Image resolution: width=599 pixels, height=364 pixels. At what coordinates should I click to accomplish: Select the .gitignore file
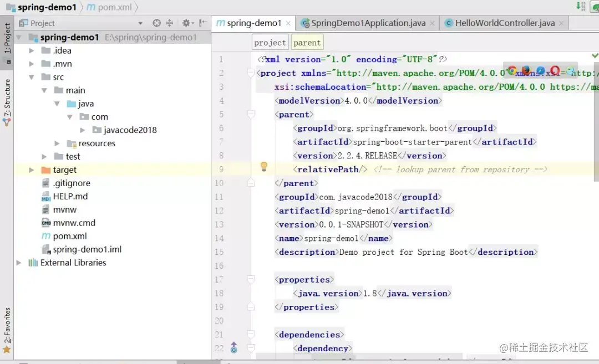[72, 183]
